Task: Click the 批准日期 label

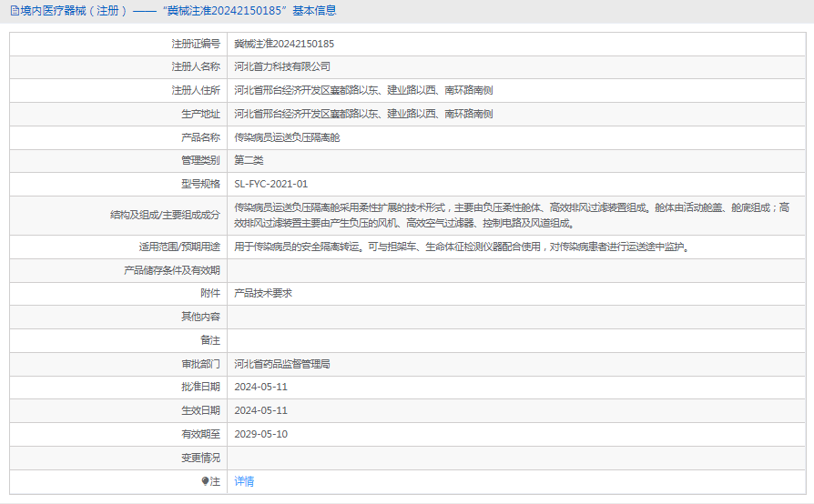Action: coord(200,387)
